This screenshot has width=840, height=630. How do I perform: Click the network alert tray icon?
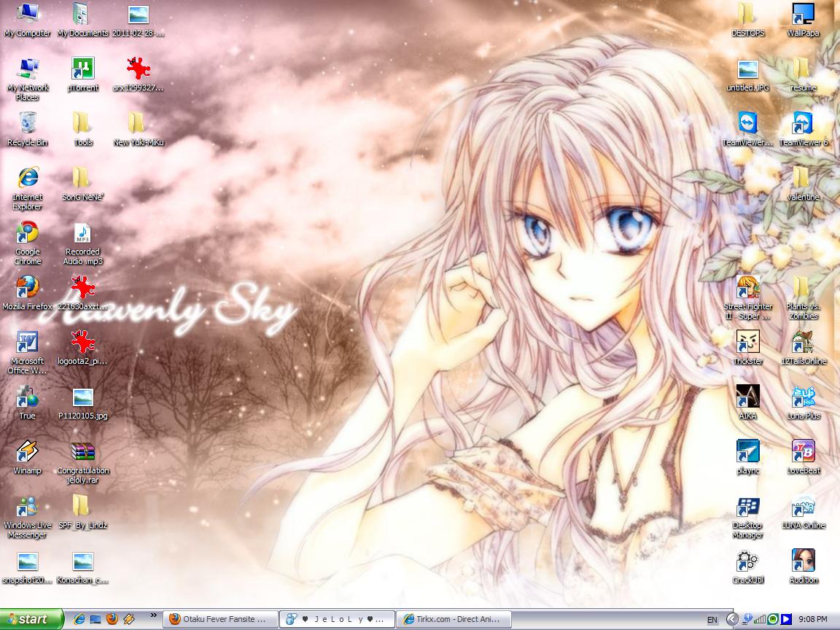coord(748,619)
